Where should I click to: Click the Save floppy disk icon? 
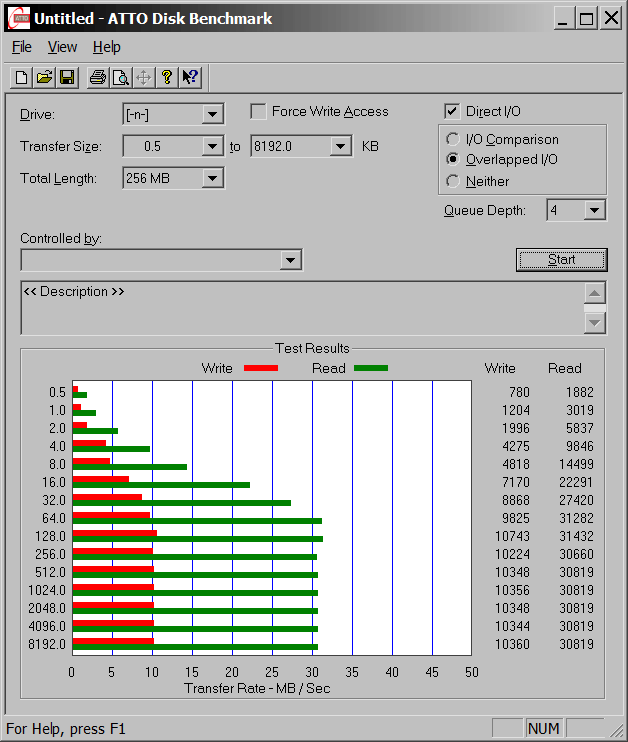67,77
